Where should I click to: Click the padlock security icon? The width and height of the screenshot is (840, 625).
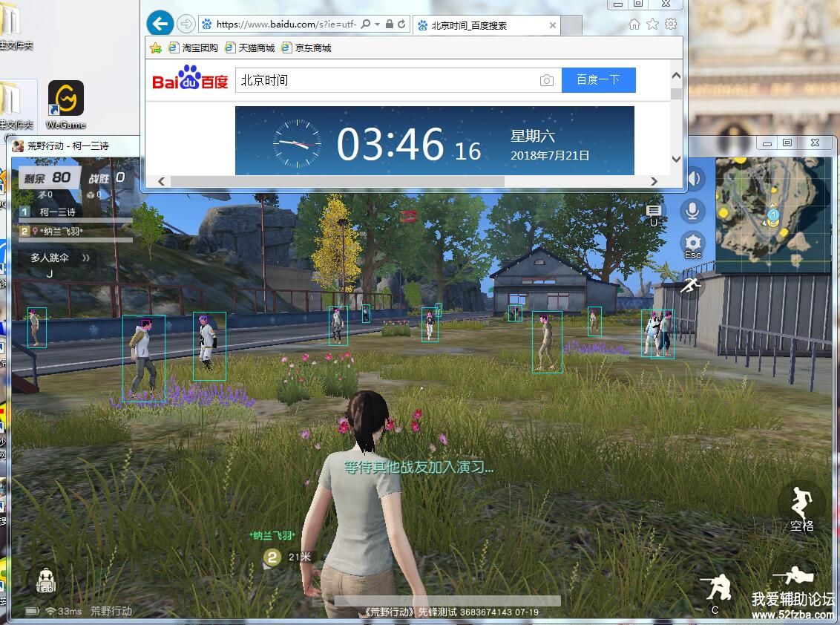tap(390, 24)
